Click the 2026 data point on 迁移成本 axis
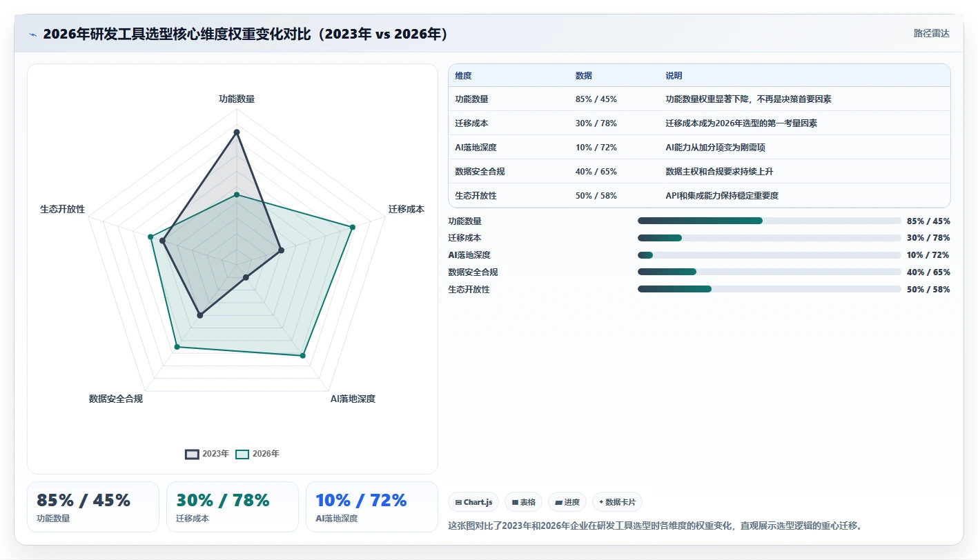Screen dimensions: 978x560 (353, 227)
